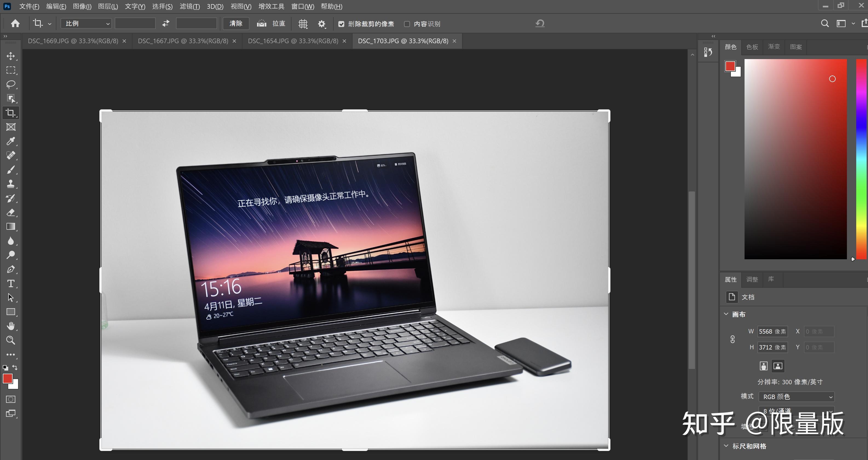Select the Horizontal Type tool

point(11,284)
